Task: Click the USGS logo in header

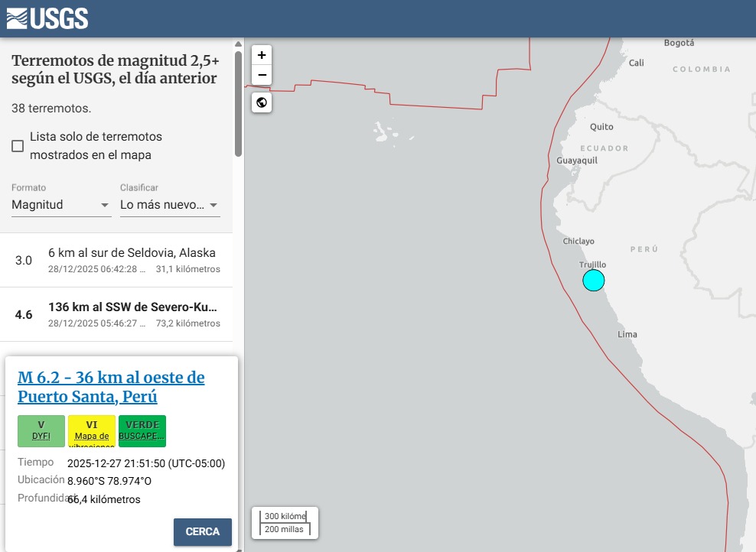Action: tap(47, 18)
